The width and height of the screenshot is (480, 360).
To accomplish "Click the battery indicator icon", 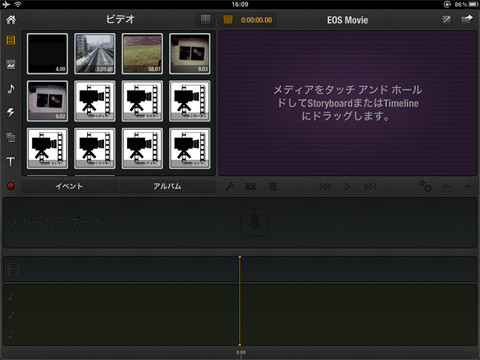I will [x=473, y=4].
